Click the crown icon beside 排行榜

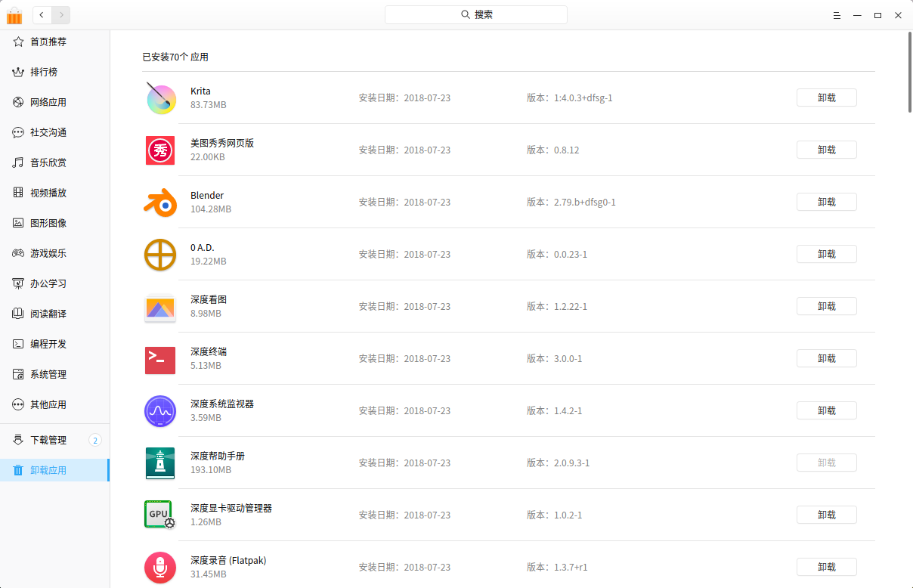18,72
